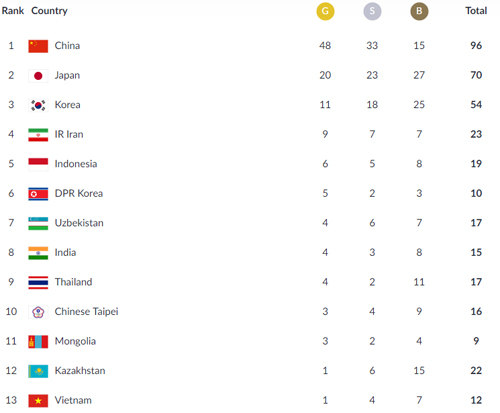Open the Uzbekistan country name

click(79, 223)
